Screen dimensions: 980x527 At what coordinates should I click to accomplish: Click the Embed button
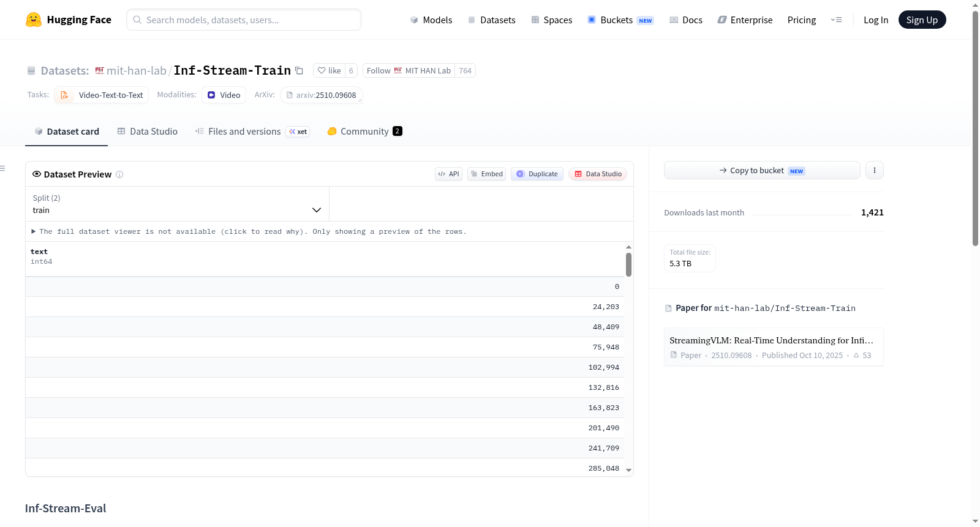pos(487,174)
